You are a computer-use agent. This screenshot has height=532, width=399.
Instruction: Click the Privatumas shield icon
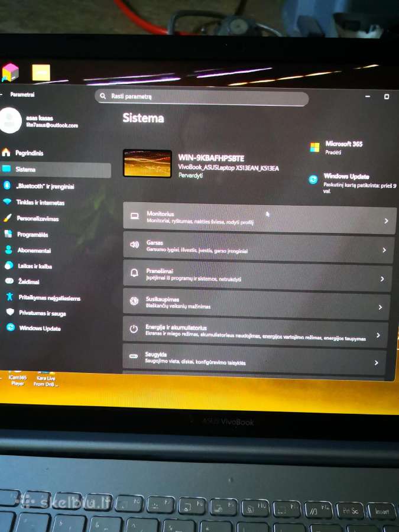coord(10,312)
